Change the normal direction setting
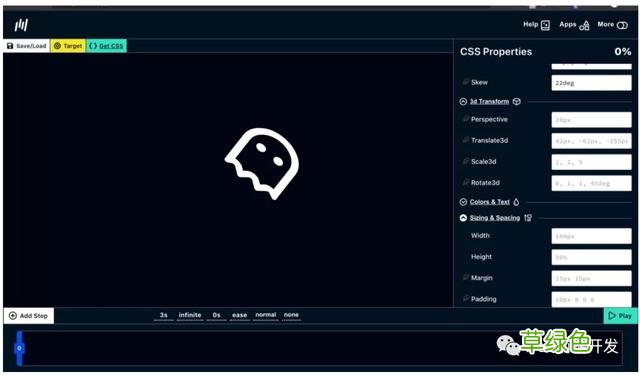The height and width of the screenshot is (375, 640). point(266,315)
